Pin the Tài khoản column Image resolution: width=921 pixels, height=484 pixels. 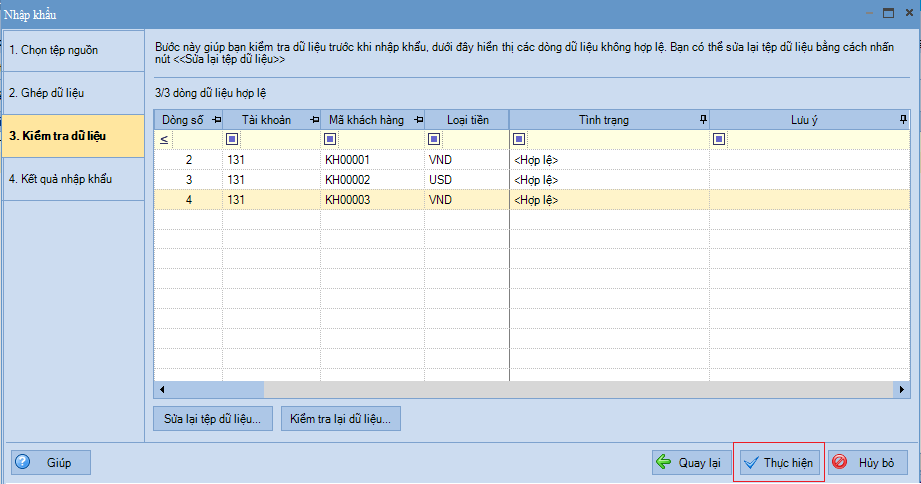pyautogui.click(x=314, y=120)
